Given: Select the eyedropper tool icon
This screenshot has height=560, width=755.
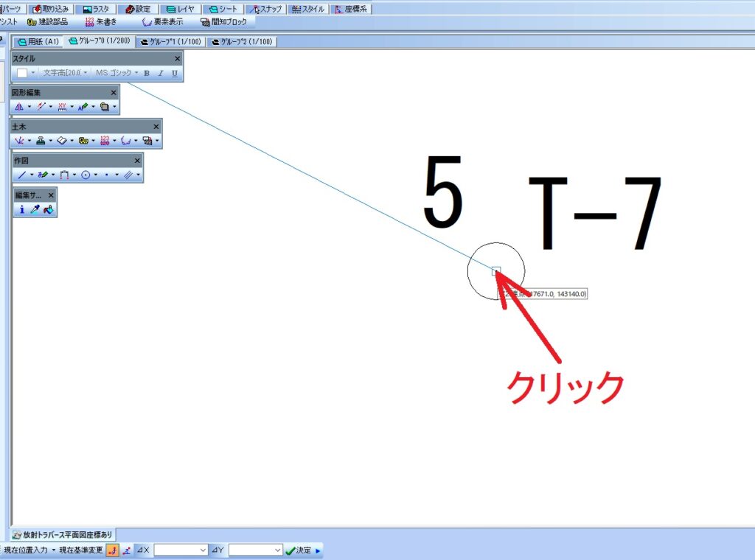Looking at the screenshot, I should tap(35, 210).
